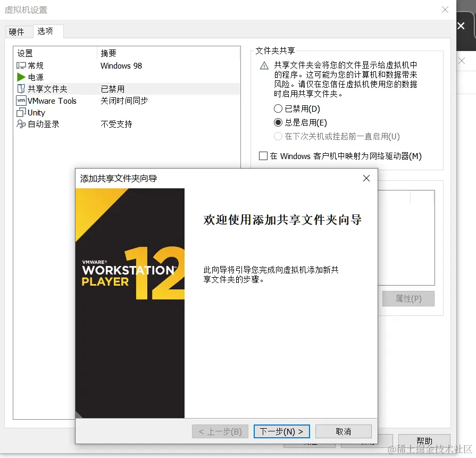This screenshot has width=476, height=458.
Task: Select the 电源 settings row
Action: 128,77
